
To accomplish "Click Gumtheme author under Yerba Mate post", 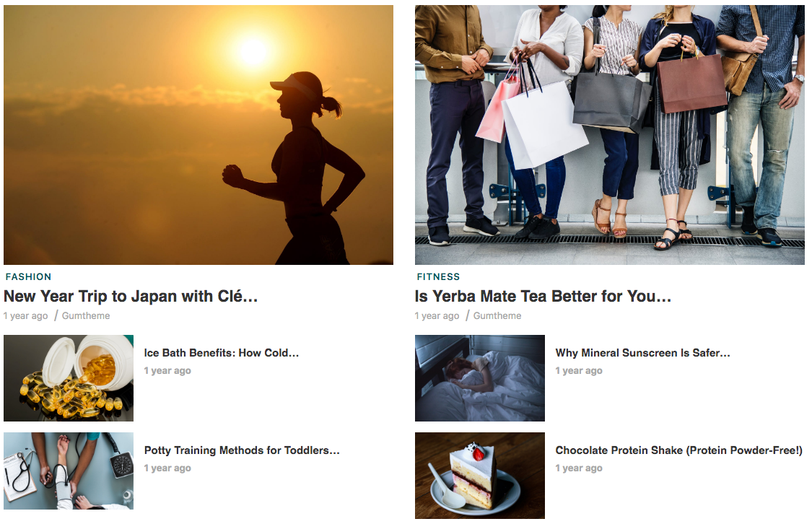I will (497, 315).
